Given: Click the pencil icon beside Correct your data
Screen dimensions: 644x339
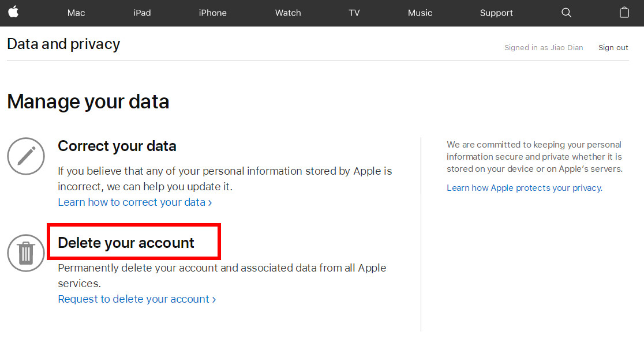Looking at the screenshot, I should [x=25, y=156].
